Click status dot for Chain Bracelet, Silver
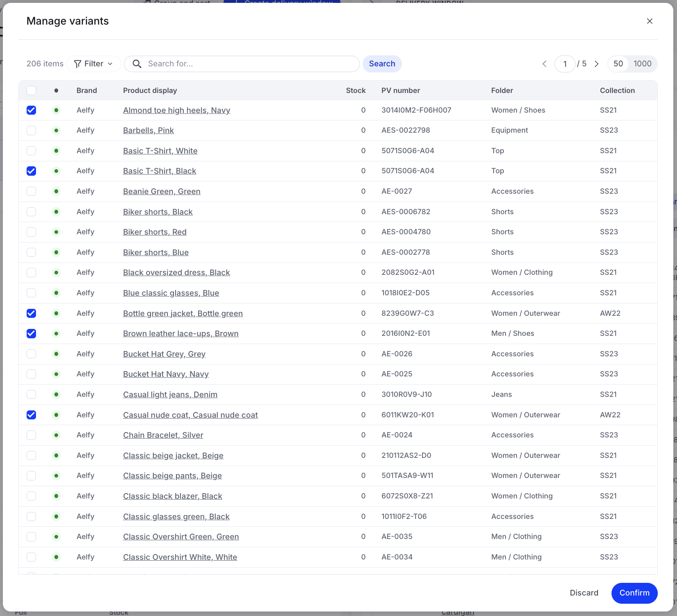 [56, 435]
